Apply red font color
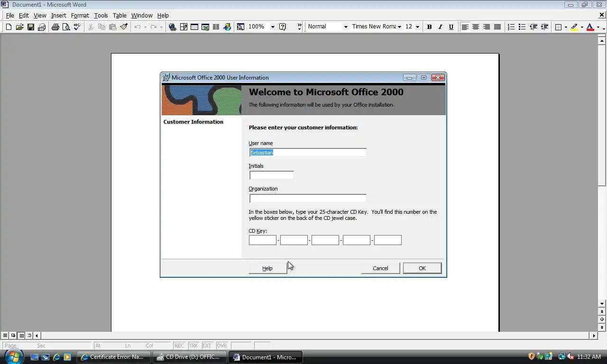Screen dimensions: 607x364 (590, 27)
